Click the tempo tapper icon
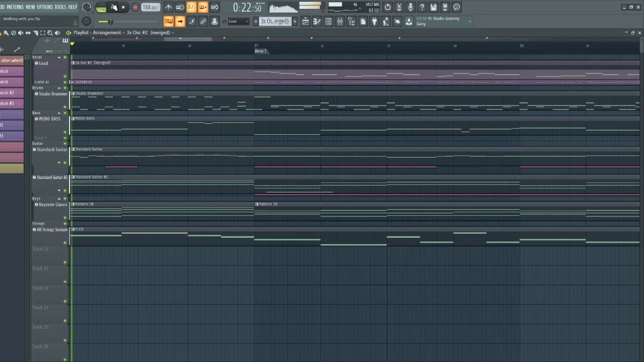Image resolution: width=644 pixels, height=362 pixels. click(386, 21)
